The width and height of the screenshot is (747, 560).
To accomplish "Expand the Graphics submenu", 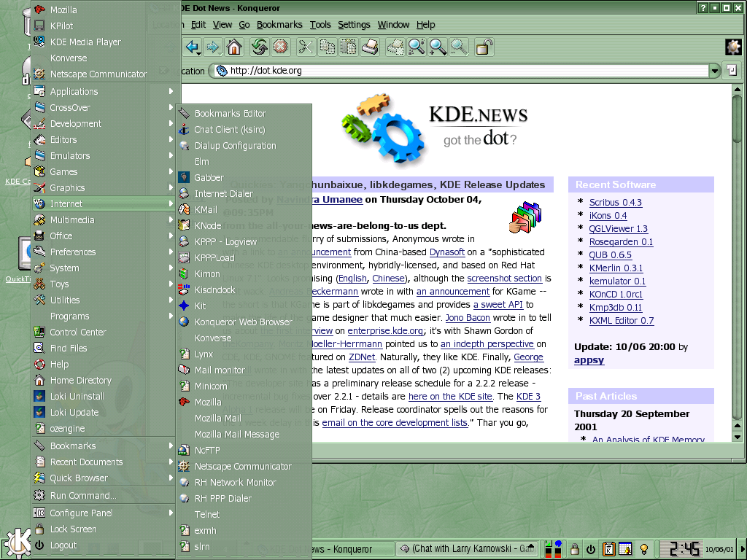I will tap(104, 187).
